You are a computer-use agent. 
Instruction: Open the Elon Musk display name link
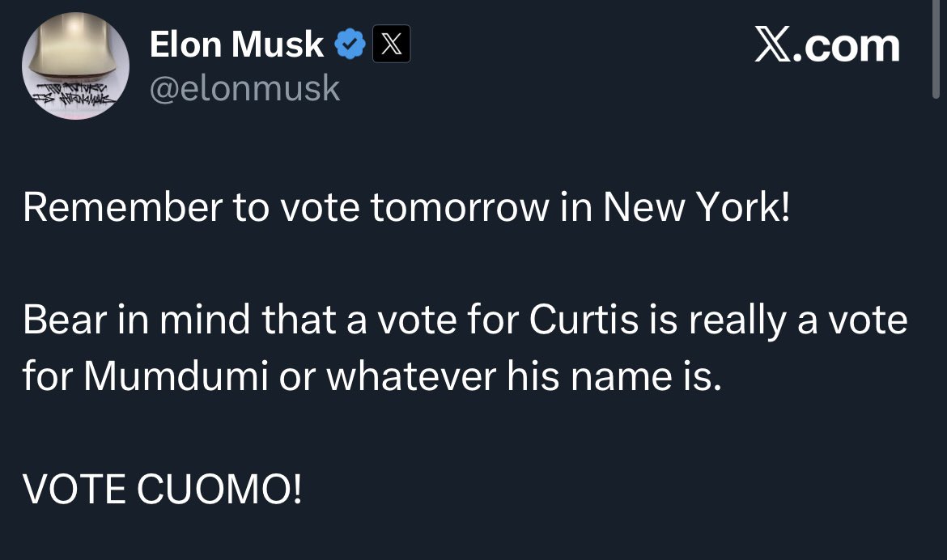click(x=237, y=45)
